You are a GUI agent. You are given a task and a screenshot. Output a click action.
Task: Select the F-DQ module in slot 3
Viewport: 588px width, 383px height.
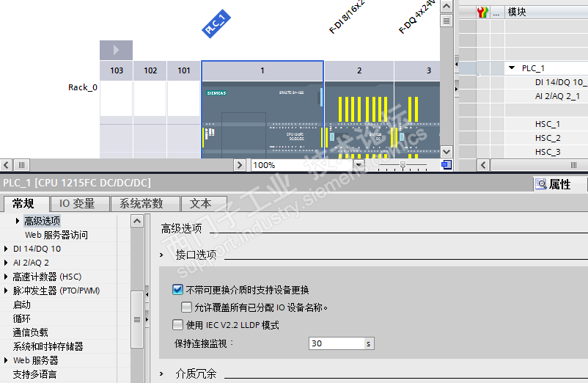pyautogui.click(x=417, y=120)
